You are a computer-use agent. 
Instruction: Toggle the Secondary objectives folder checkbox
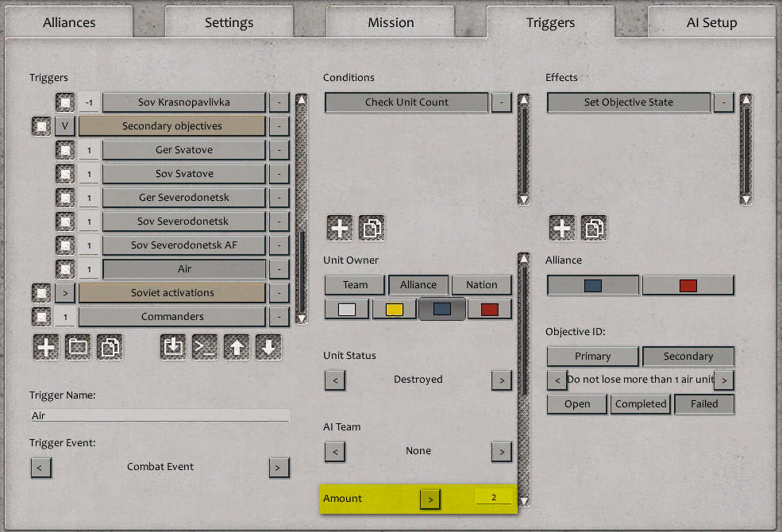pyautogui.click(x=41, y=126)
